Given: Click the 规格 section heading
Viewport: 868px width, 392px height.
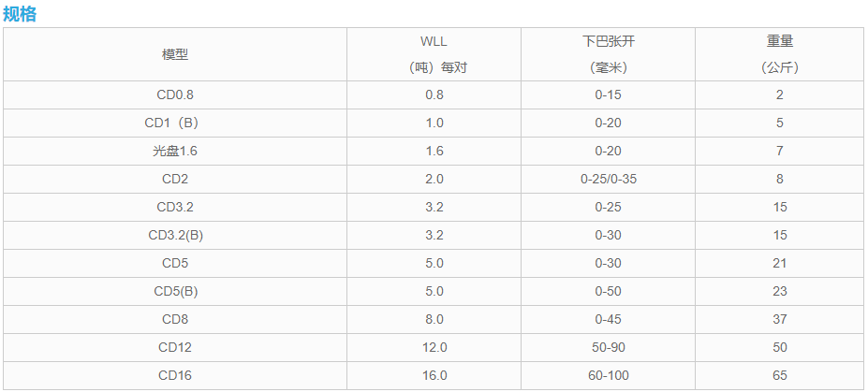Looking at the screenshot, I should (20, 14).
